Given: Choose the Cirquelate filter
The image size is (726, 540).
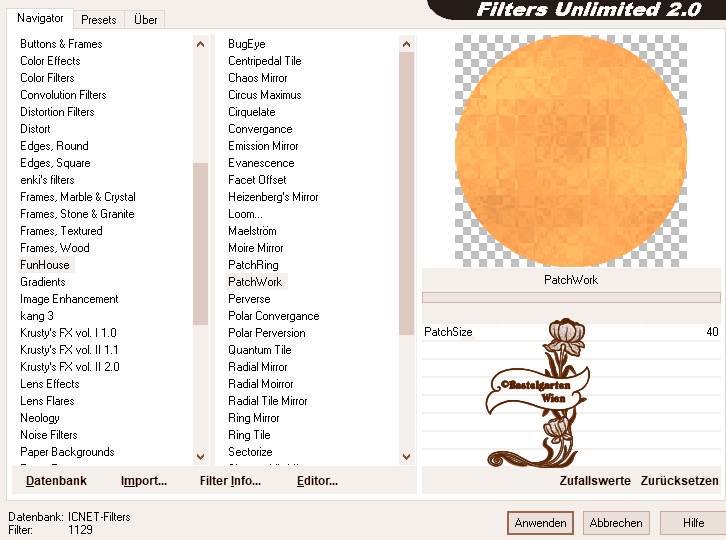Looking at the screenshot, I should tap(251, 112).
